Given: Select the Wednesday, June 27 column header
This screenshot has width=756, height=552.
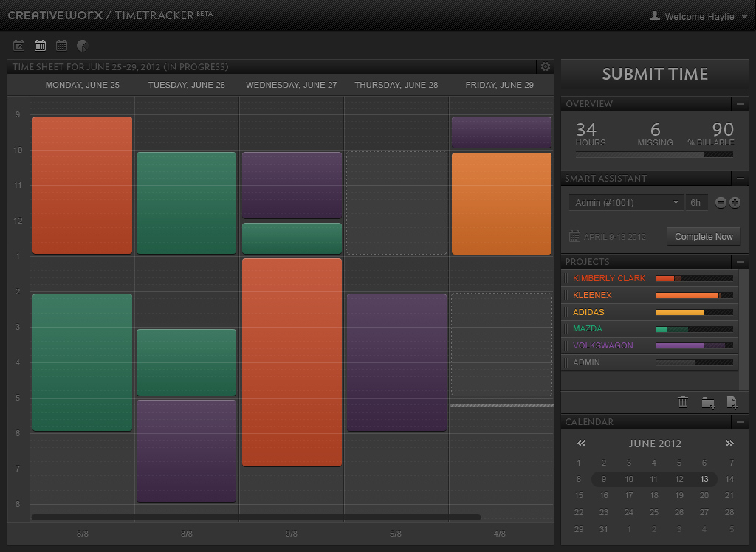Looking at the screenshot, I should (x=291, y=85).
